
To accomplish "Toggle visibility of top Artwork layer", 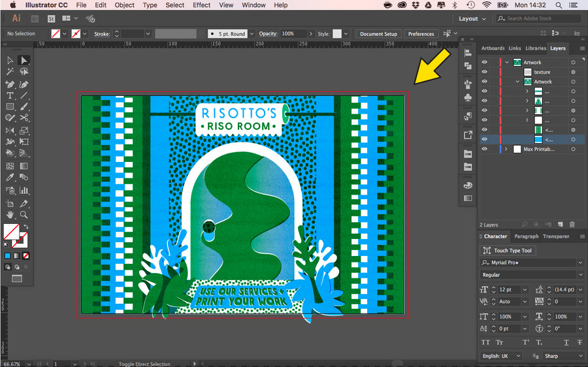I will 485,63.
